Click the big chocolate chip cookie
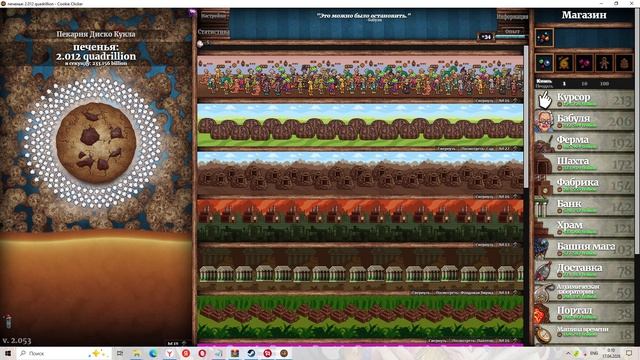The width and height of the screenshot is (640, 360). click(96, 142)
